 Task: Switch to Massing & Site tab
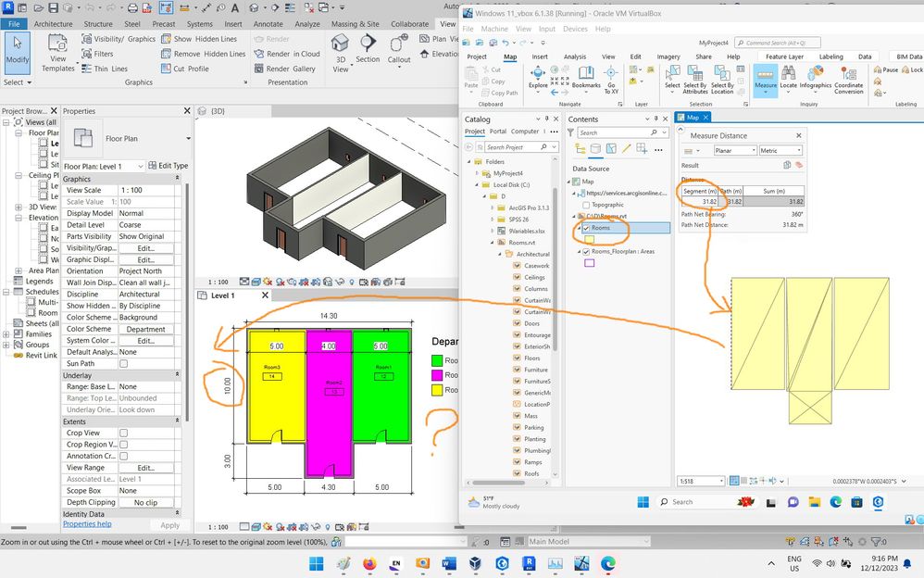pos(355,24)
